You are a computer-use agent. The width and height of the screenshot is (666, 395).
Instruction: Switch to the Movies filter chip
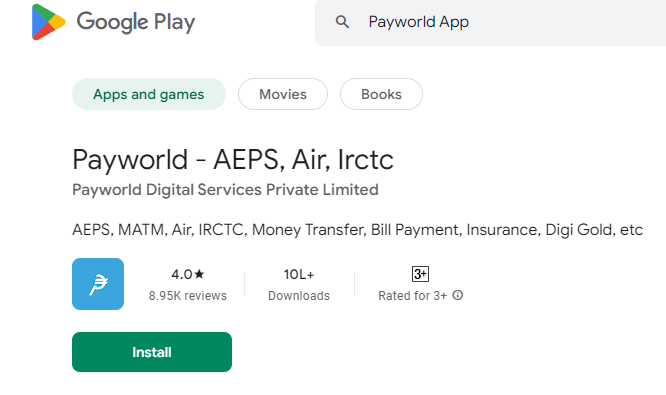tap(283, 94)
